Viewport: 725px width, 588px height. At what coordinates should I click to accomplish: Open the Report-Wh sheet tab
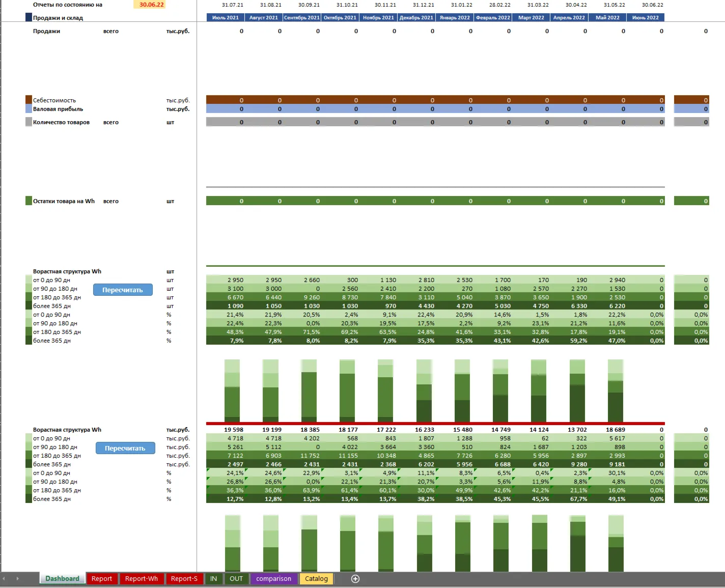tap(142, 579)
